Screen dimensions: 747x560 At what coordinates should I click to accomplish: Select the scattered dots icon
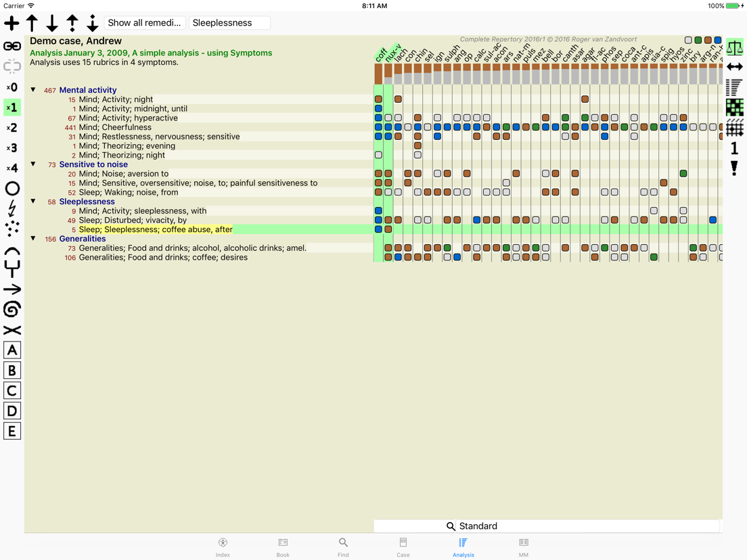[12, 229]
